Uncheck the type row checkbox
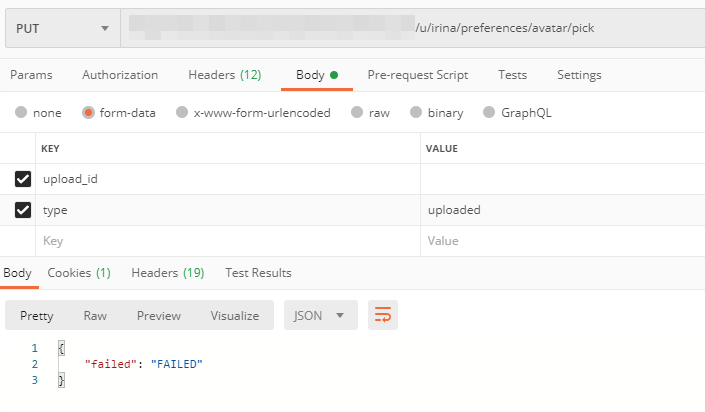The image size is (705, 412). pyautogui.click(x=23, y=210)
